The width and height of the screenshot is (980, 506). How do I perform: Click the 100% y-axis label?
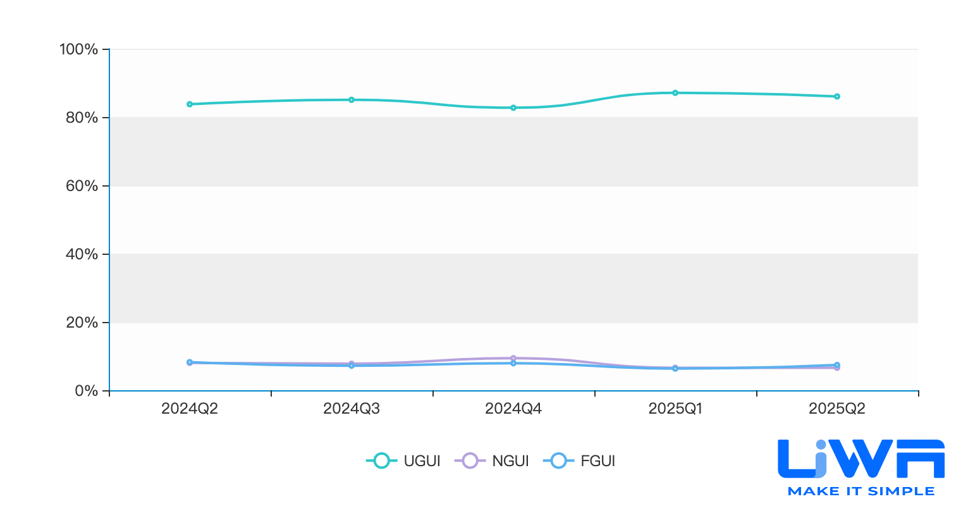point(78,49)
